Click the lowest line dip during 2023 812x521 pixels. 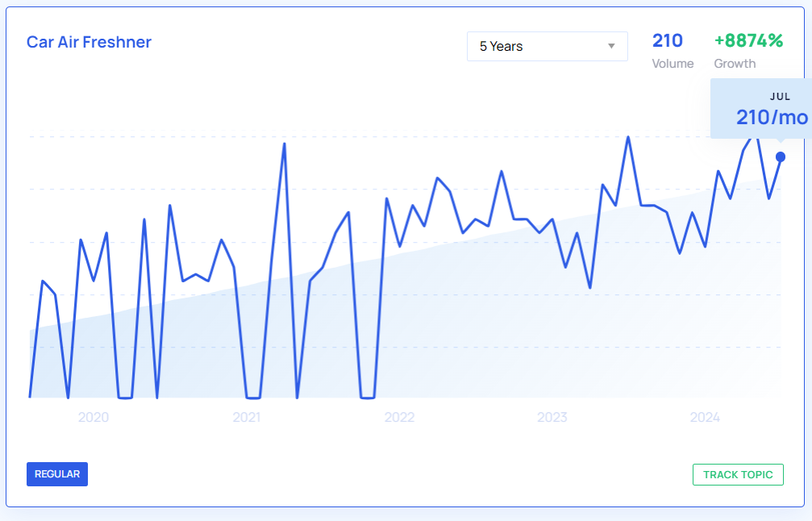[590, 287]
